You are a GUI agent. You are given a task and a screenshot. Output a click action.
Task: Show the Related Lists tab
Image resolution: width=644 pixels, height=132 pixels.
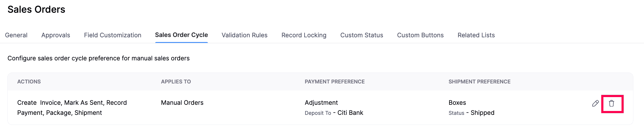point(476,35)
